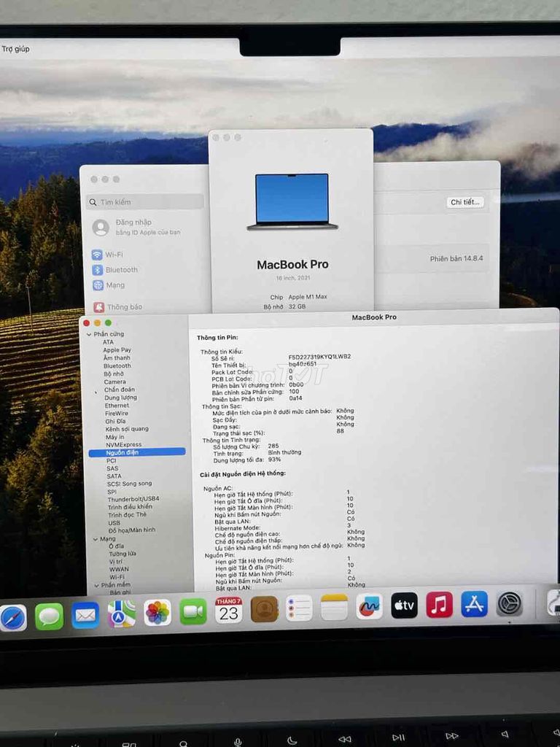Select Trình điều khiển item
The width and height of the screenshot is (560, 747).
click(130, 507)
